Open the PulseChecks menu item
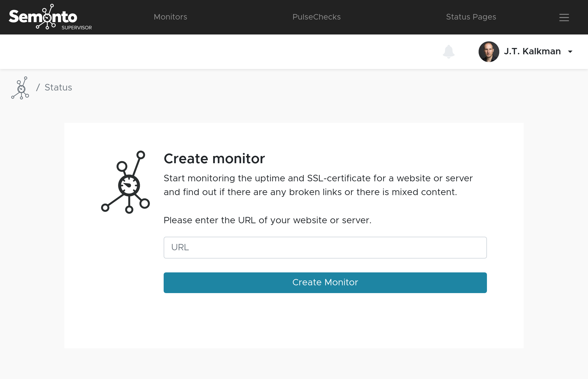This screenshot has width=588, height=379. click(316, 17)
